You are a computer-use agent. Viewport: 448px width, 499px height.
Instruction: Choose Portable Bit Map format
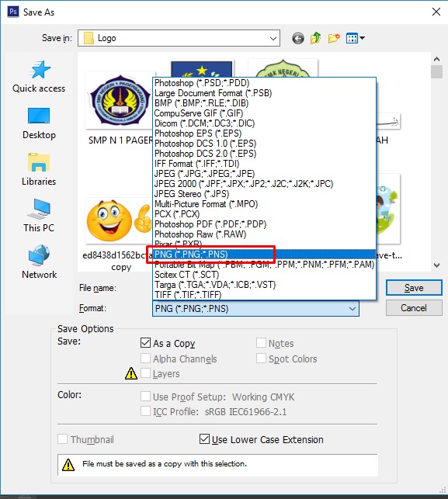point(264,265)
